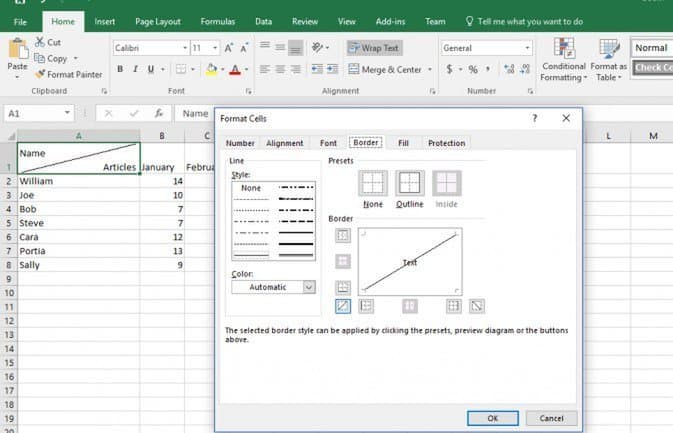Apply Italic formatting

pyautogui.click(x=135, y=69)
